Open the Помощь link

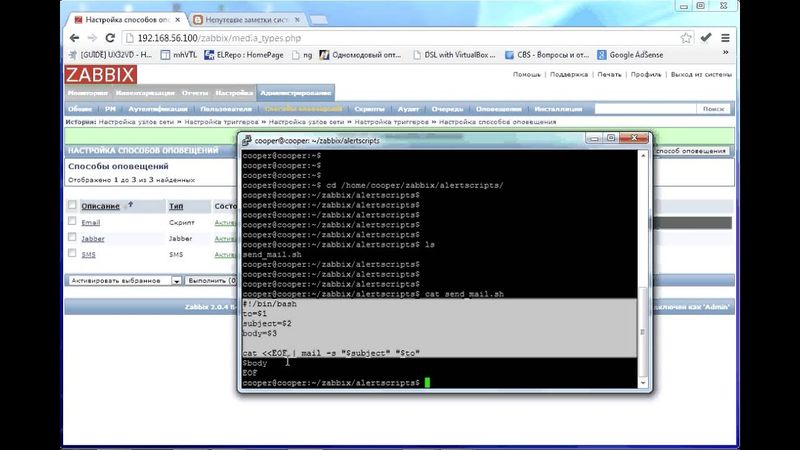point(527,74)
